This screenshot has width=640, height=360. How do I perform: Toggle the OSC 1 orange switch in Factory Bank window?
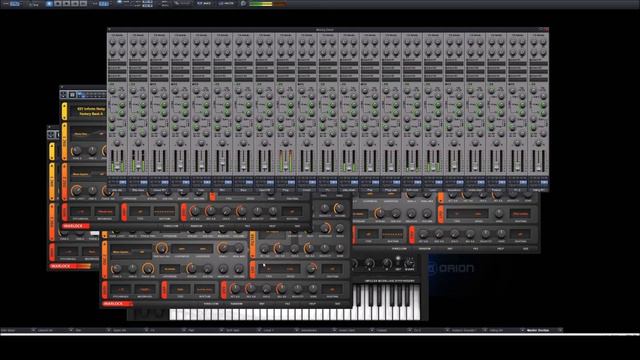click(x=64, y=141)
